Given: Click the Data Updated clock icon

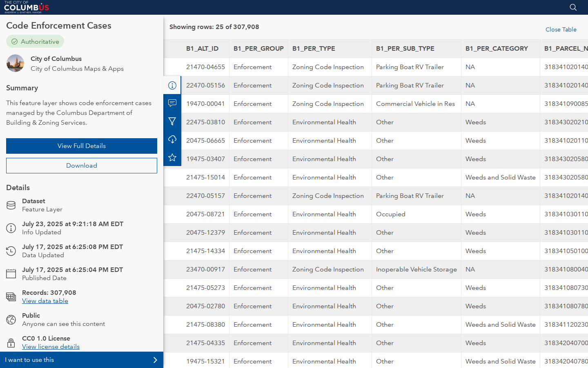Looking at the screenshot, I should point(11,251).
